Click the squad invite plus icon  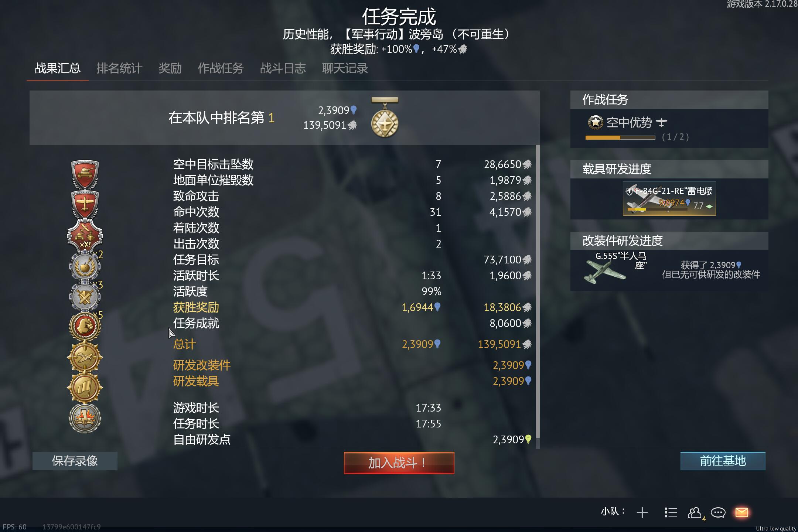pos(642,512)
